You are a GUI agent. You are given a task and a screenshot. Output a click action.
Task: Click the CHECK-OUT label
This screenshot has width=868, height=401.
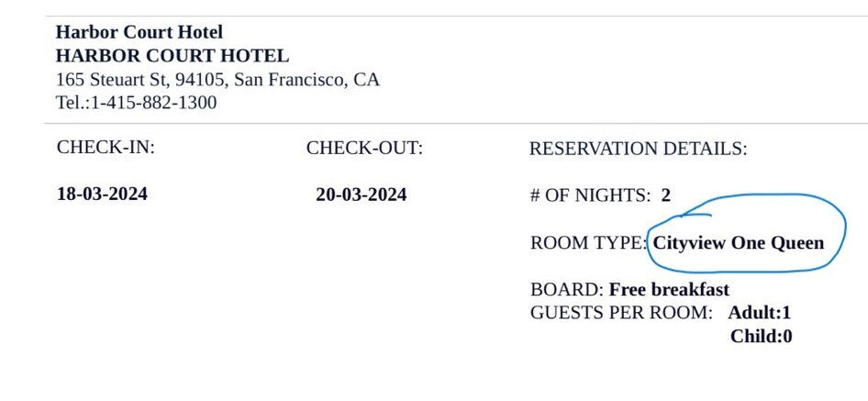363,148
